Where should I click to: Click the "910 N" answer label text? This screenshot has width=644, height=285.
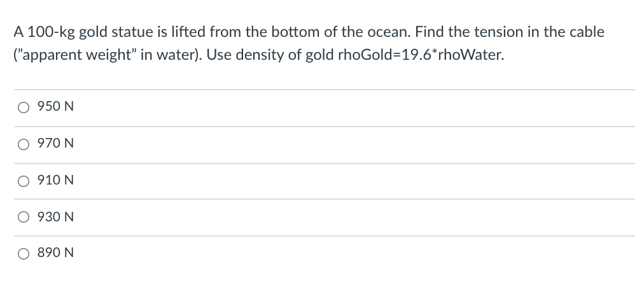[55, 180]
